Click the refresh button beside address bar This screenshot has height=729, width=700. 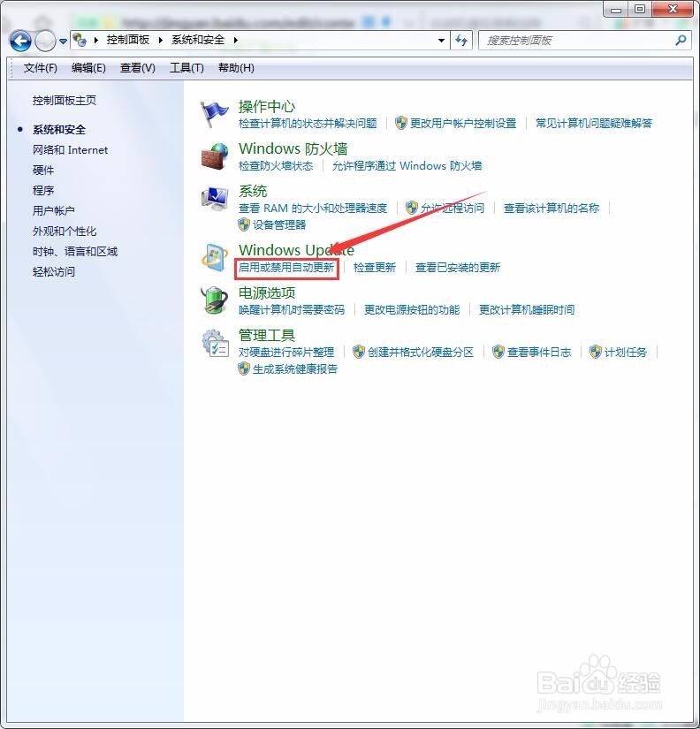[461, 41]
